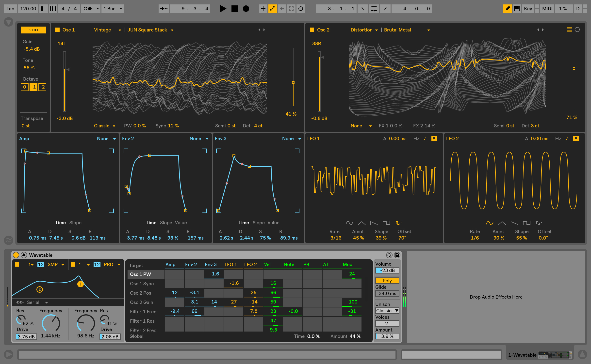Enable the retrigger R toggle on LFO 1
The height and width of the screenshot is (364, 591).
(434, 138)
